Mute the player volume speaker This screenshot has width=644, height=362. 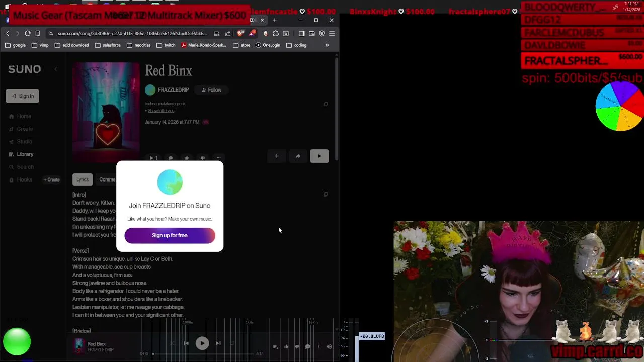[329, 346]
